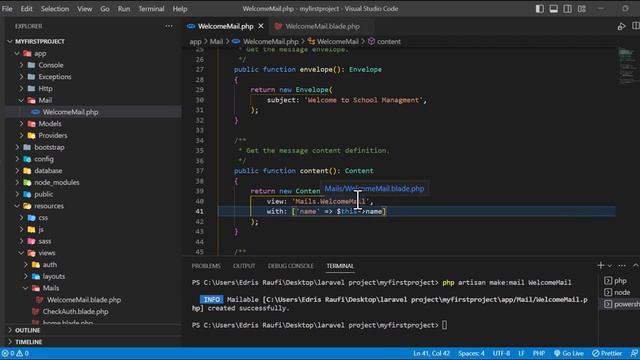Collapse the Mails folder under views

point(26,288)
